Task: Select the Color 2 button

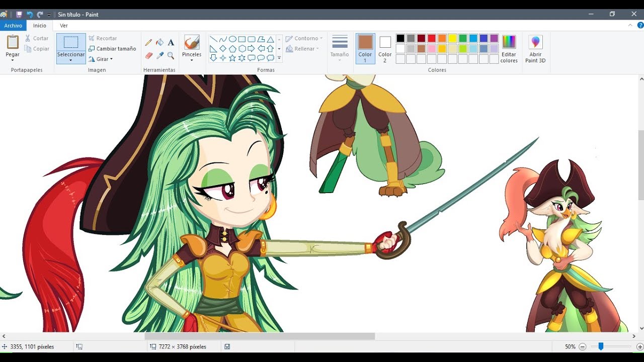Action: click(x=385, y=48)
